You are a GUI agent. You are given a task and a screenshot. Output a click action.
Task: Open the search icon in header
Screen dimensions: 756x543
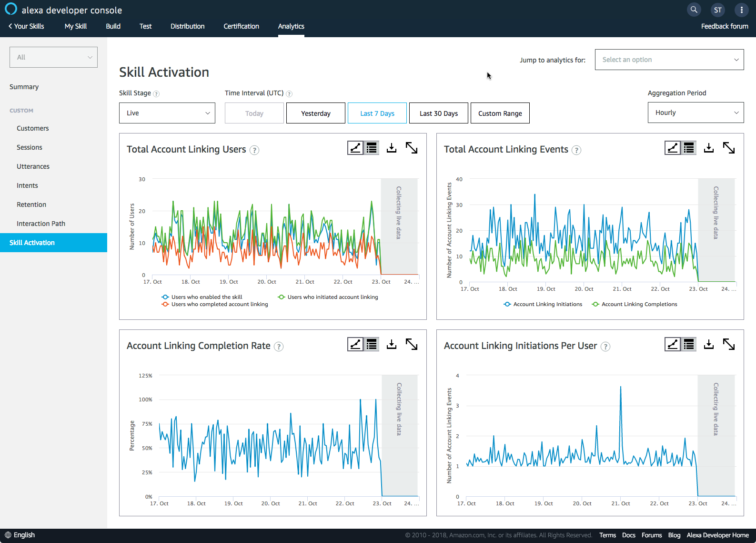pos(694,10)
